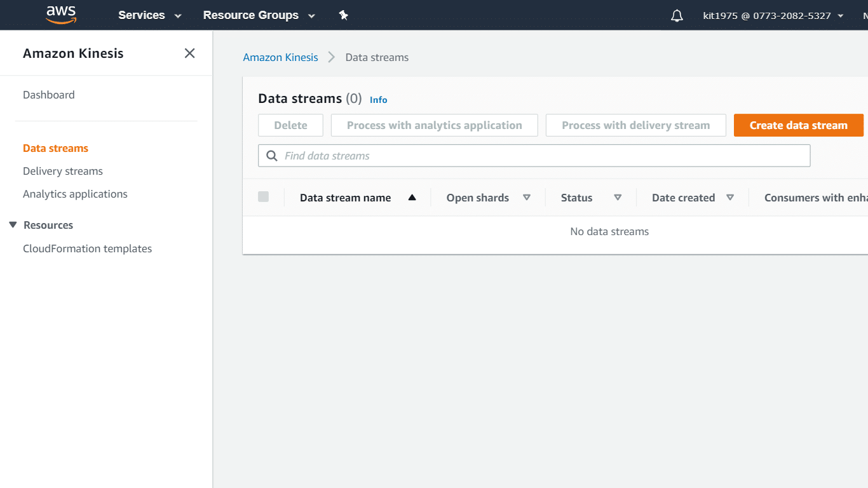Open the notifications bell

click(676, 15)
